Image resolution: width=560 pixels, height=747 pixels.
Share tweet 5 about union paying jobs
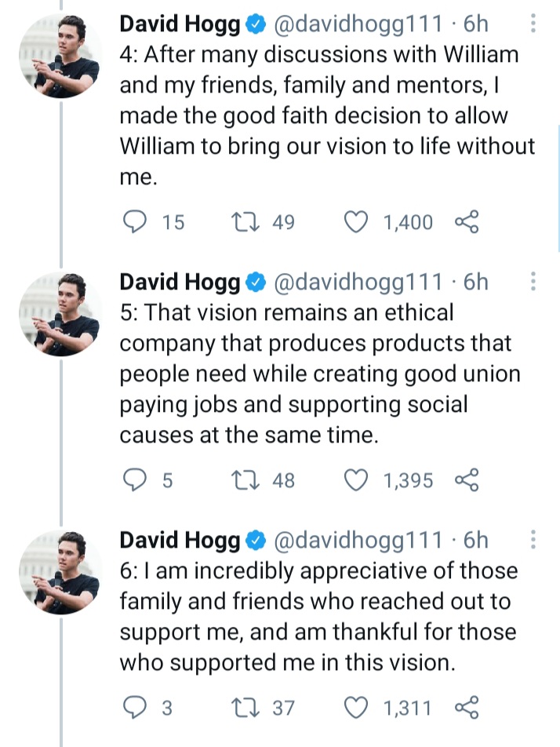pyautogui.click(x=466, y=480)
